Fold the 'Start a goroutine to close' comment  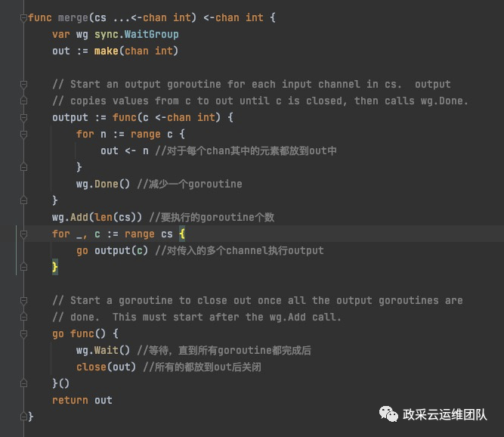23,300
